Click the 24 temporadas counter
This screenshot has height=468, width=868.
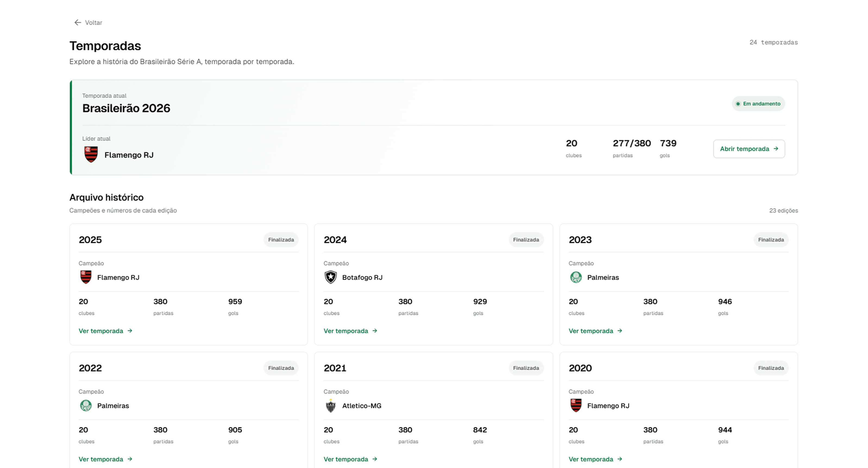click(x=773, y=42)
